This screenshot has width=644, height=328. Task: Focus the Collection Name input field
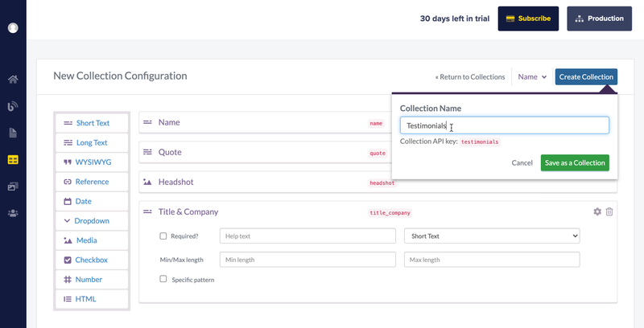click(505, 125)
